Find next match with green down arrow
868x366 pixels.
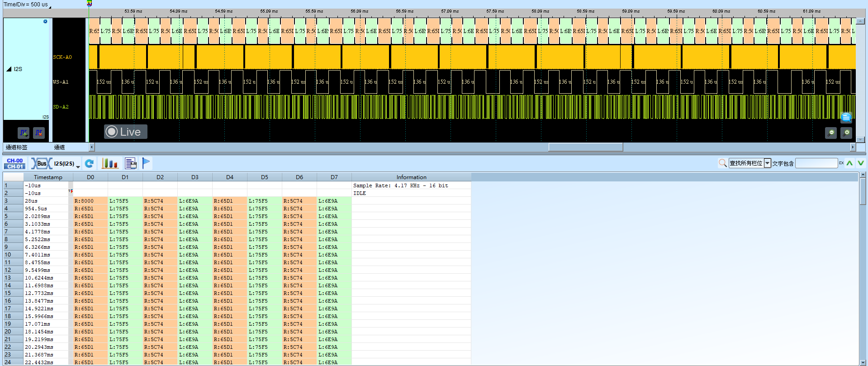(861, 163)
